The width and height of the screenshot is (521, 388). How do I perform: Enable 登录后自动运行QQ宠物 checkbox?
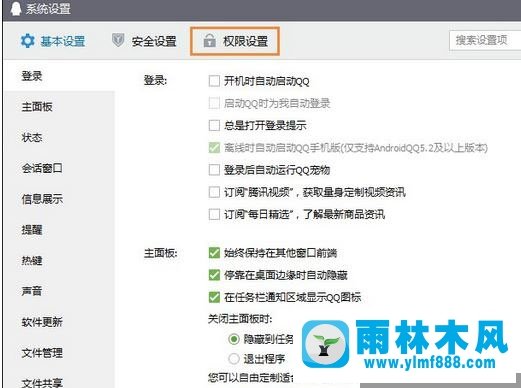pyautogui.click(x=214, y=170)
